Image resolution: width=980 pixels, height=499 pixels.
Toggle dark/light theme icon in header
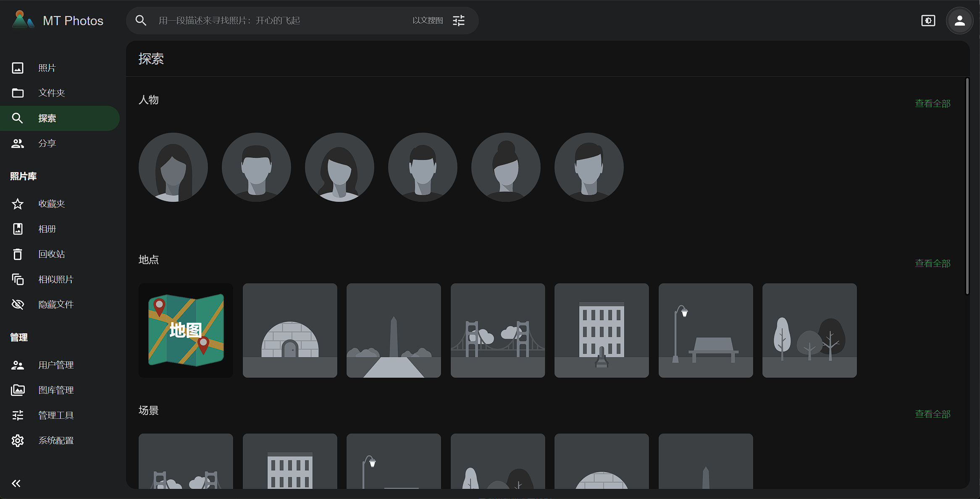coord(928,21)
